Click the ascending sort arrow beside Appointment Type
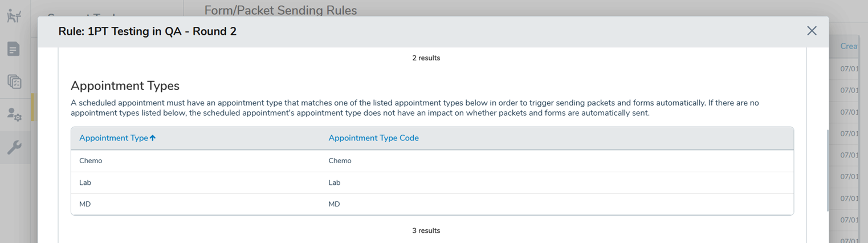 coord(153,138)
